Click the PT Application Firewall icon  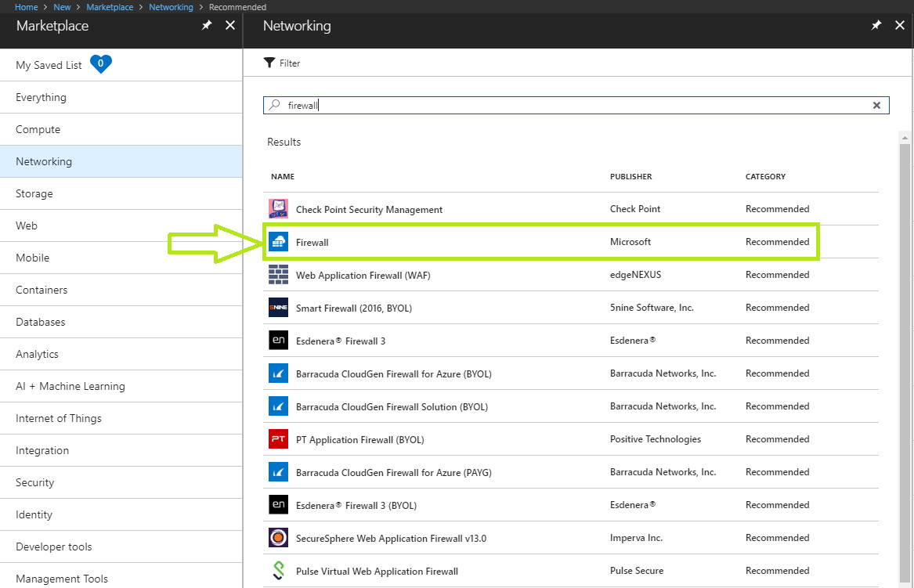[x=279, y=438]
